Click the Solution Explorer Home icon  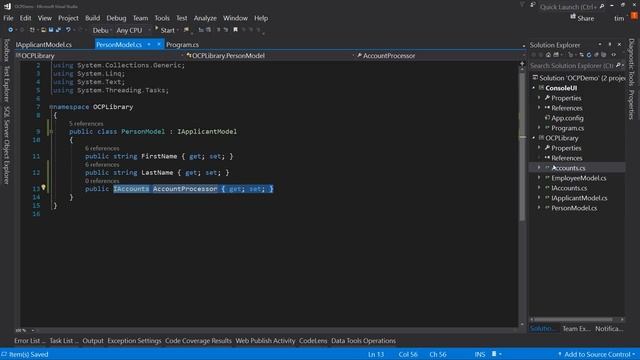point(548,55)
